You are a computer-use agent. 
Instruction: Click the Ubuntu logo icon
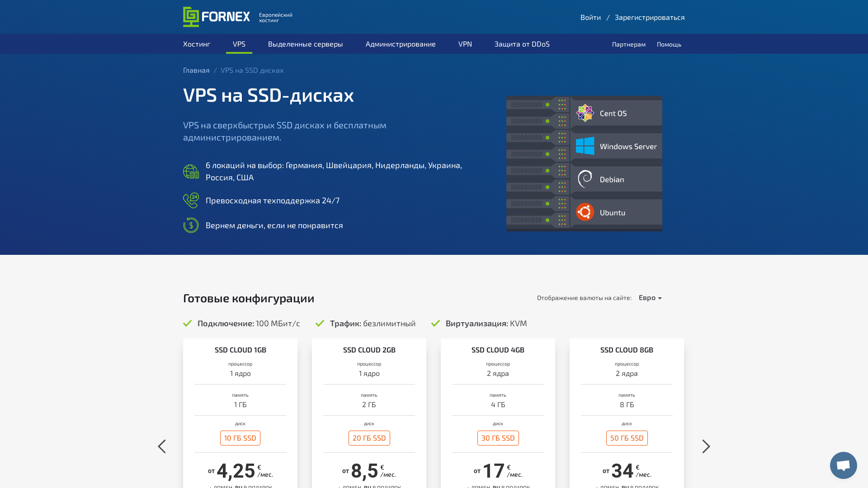[585, 212]
